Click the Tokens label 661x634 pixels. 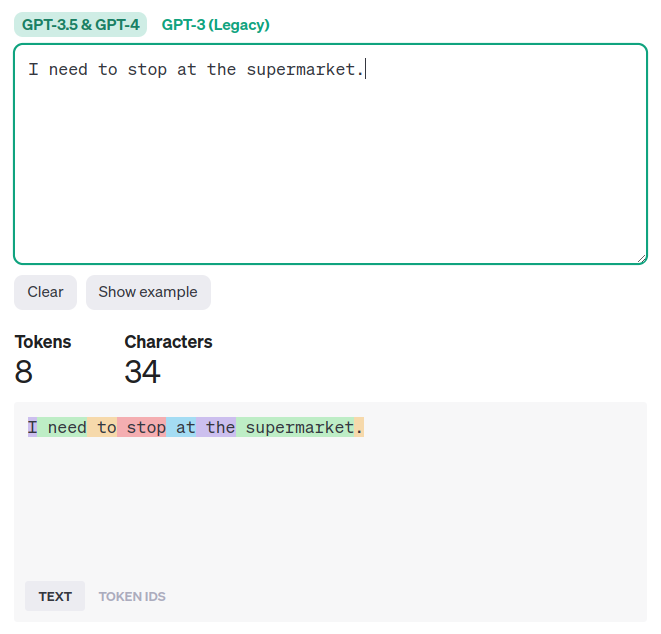coord(43,342)
